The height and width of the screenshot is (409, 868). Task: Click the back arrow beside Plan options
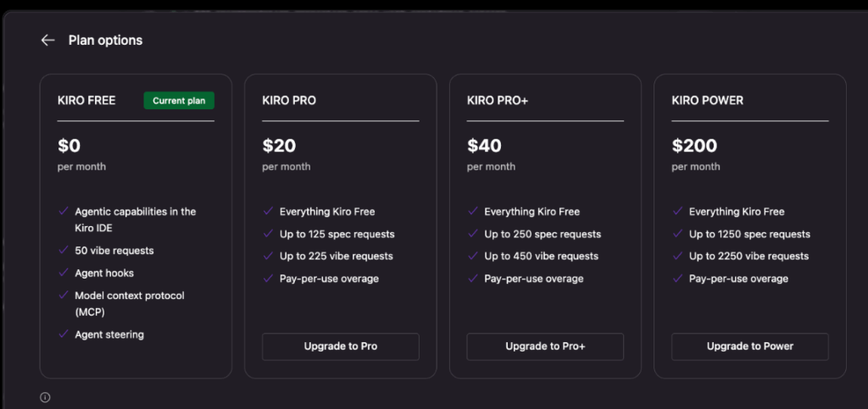pos(48,41)
